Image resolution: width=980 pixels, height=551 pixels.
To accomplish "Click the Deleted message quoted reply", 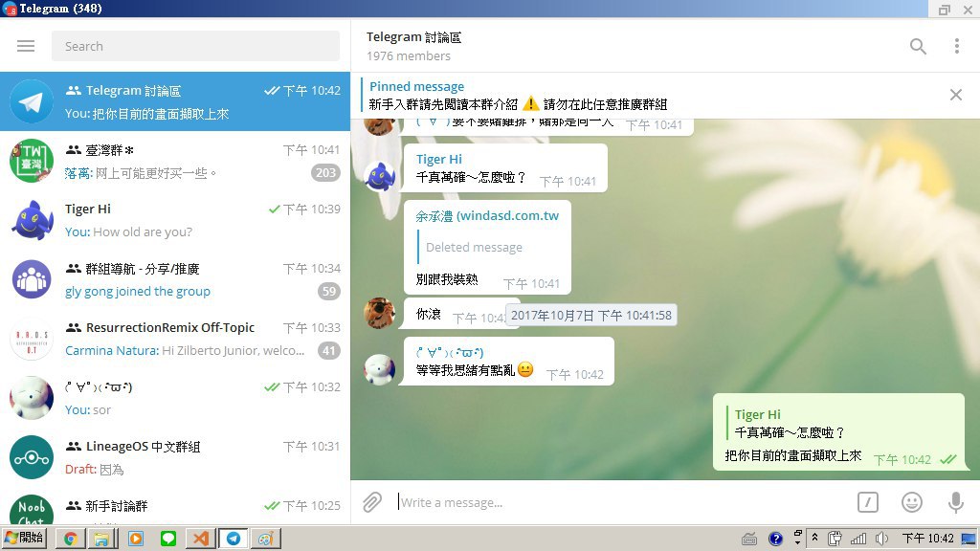I will pos(474,247).
